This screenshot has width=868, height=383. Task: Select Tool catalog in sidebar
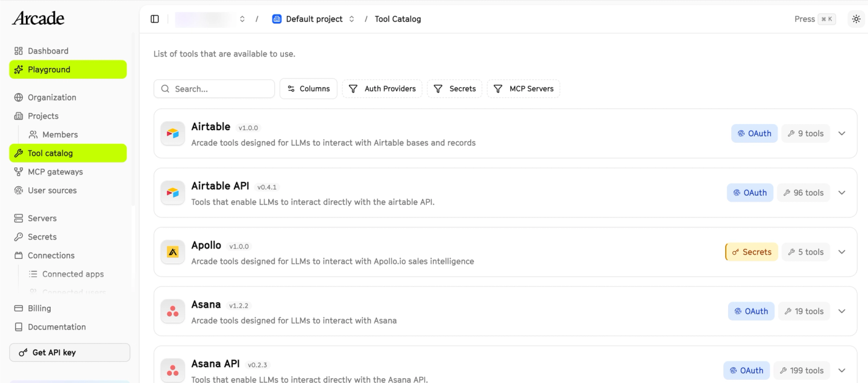coord(68,154)
